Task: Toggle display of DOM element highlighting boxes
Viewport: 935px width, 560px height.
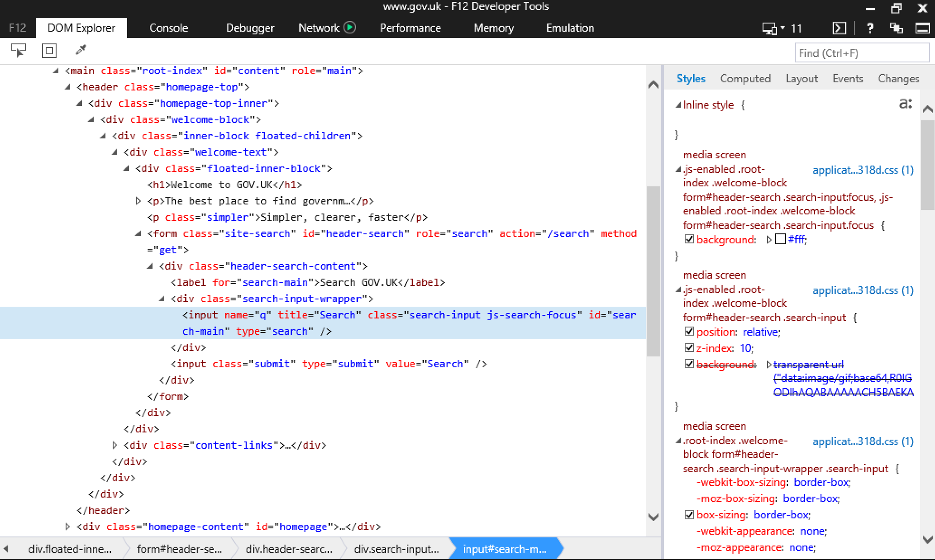Action: [49, 50]
